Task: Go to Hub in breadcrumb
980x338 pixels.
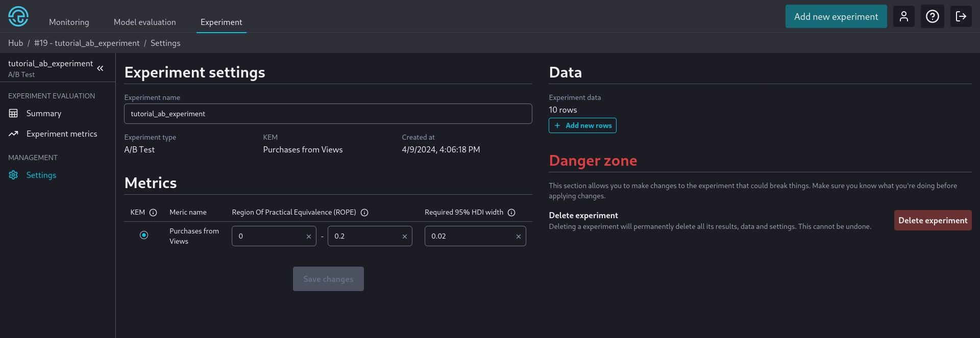Action: click(15, 43)
